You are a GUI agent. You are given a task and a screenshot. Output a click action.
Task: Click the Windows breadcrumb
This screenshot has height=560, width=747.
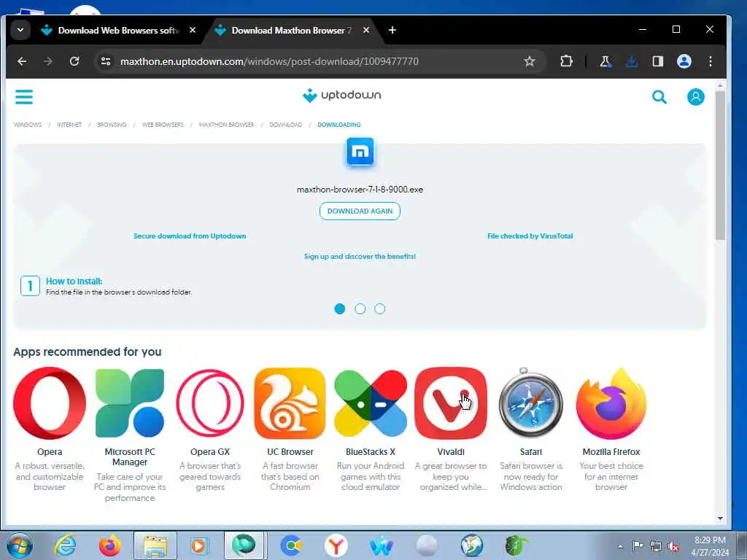point(28,125)
